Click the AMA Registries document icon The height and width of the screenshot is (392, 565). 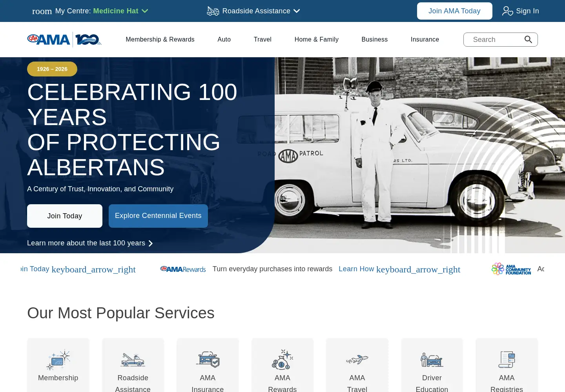(x=507, y=359)
